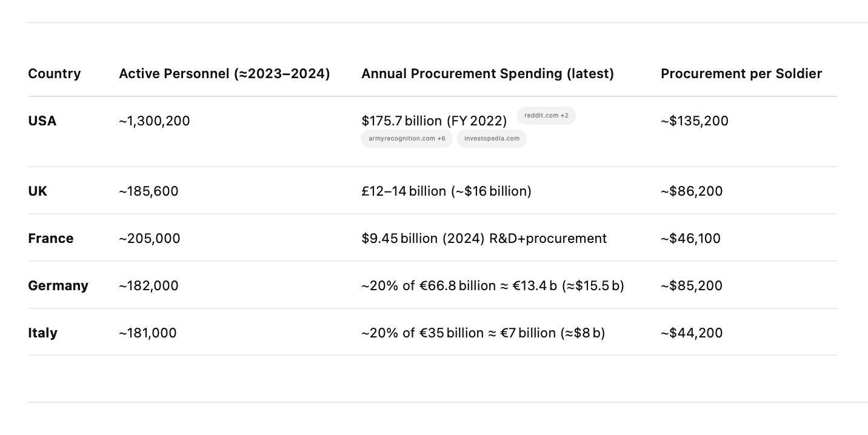Open the reddit.com +2 source chip

pyautogui.click(x=546, y=115)
